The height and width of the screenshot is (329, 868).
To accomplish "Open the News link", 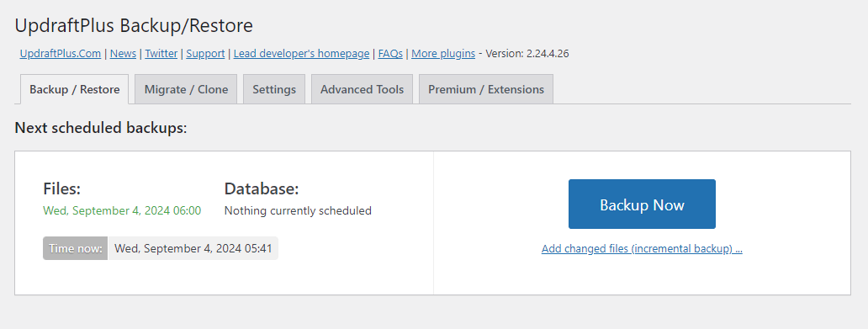I will click(123, 54).
